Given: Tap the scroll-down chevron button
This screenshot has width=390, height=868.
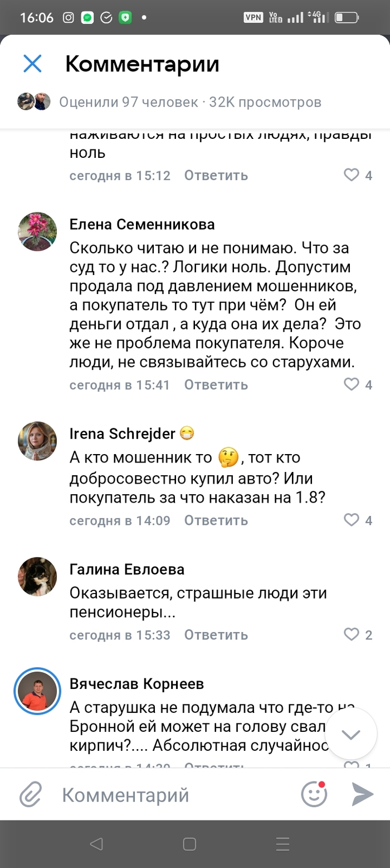Looking at the screenshot, I should (350, 735).
